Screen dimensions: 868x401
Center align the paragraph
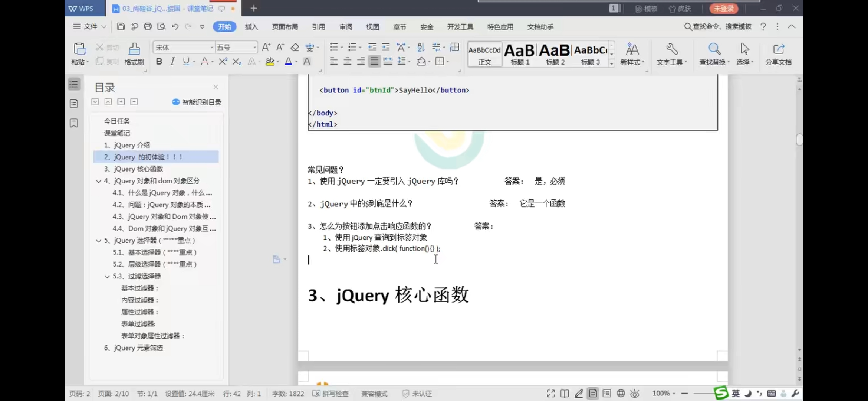coord(347,61)
